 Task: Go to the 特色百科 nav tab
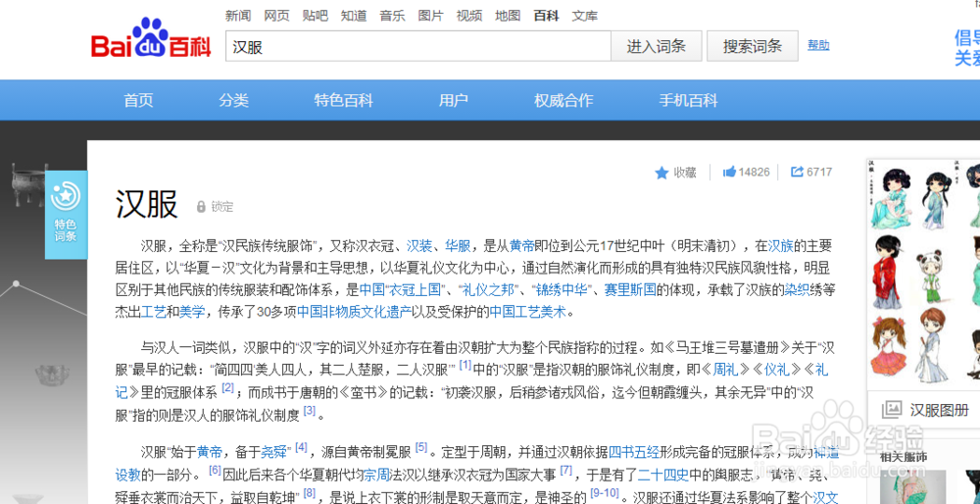coord(344,100)
